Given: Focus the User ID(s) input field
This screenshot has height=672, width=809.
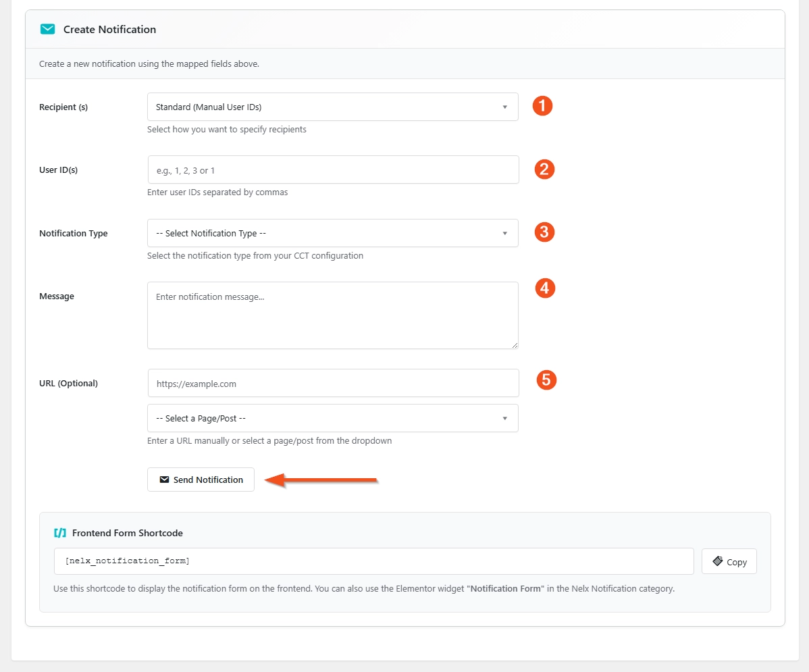Looking at the screenshot, I should tap(334, 170).
